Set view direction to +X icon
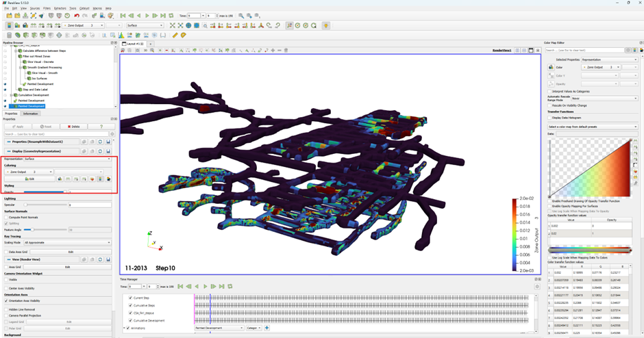Screen dimensions: 644x338 (213, 25)
